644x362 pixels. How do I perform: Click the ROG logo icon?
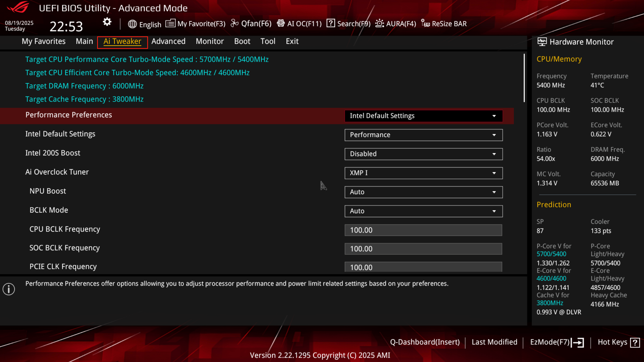18,7
